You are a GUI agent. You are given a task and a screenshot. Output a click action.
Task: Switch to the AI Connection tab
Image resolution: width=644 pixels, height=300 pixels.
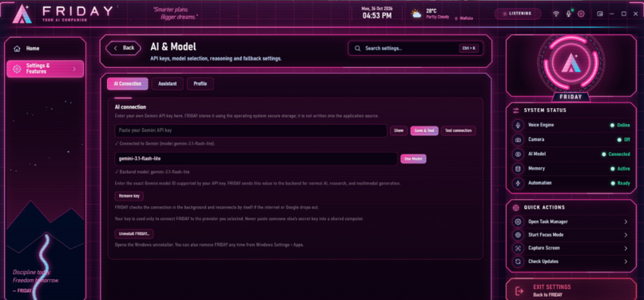click(127, 84)
